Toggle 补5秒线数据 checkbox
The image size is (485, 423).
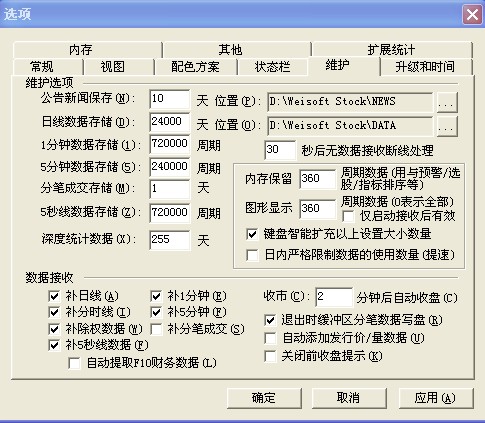click(x=54, y=345)
